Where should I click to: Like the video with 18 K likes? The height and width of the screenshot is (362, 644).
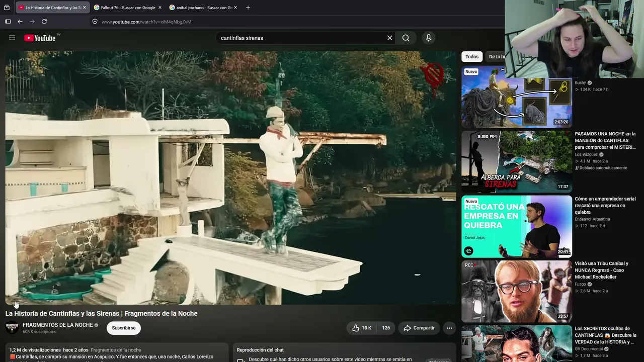pos(361,328)
